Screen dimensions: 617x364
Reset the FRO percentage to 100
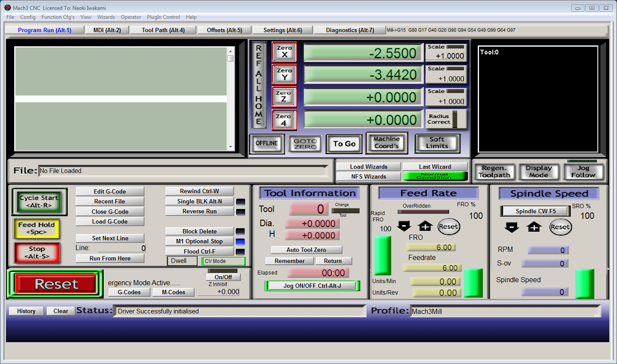click(x=449, y=227)
